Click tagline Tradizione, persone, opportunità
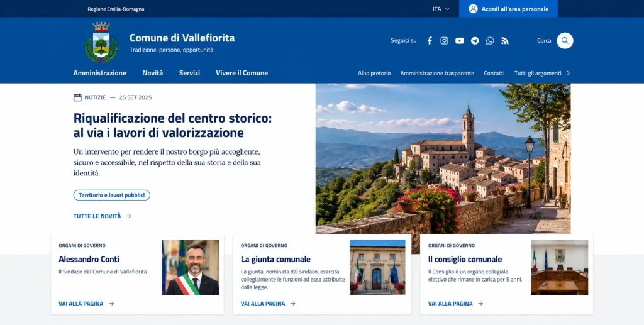This screenshot has width=644, height=325. [172, 50]
